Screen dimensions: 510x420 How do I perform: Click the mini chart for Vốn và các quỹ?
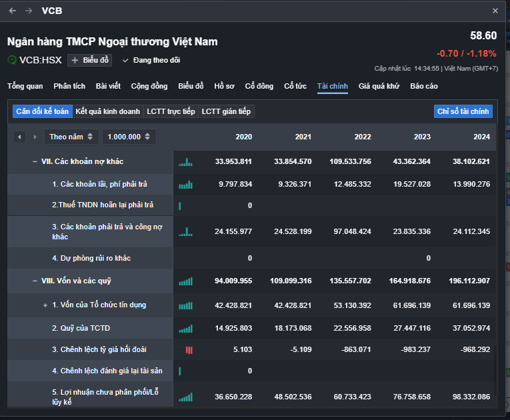185,281
